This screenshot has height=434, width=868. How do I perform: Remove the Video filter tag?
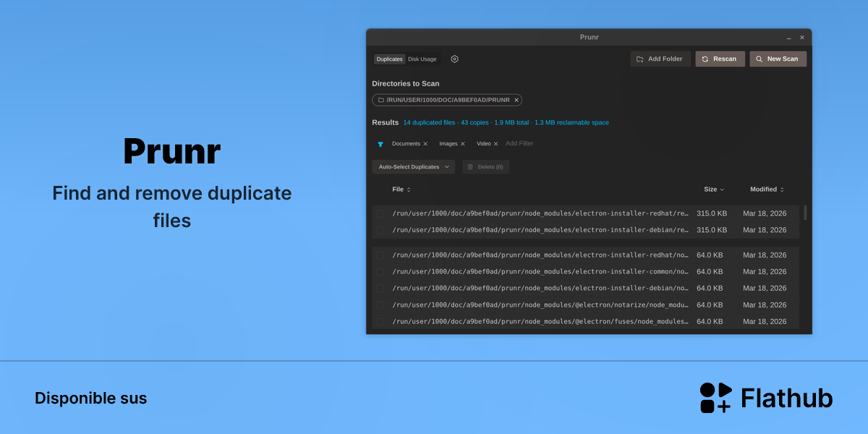495,144
